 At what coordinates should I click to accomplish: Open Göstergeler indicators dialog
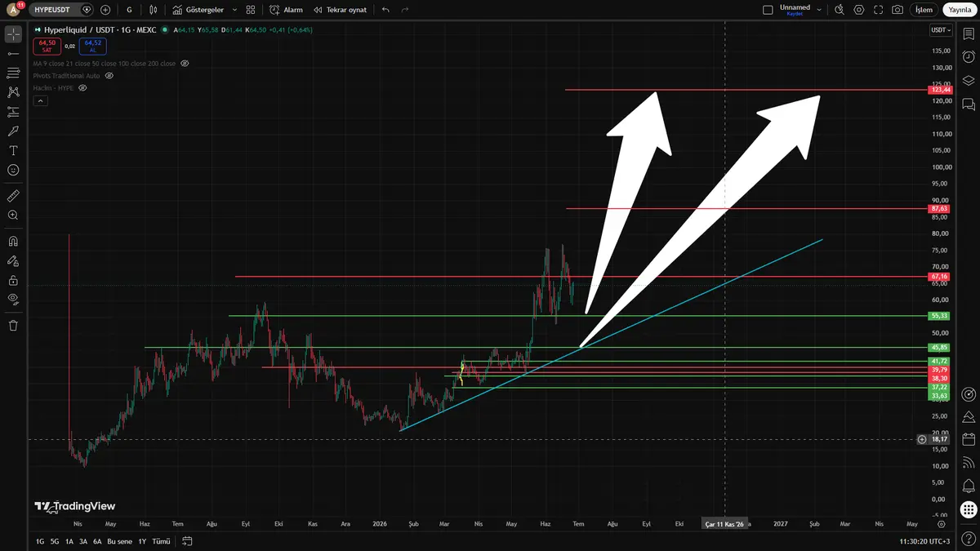pos(198,10)
